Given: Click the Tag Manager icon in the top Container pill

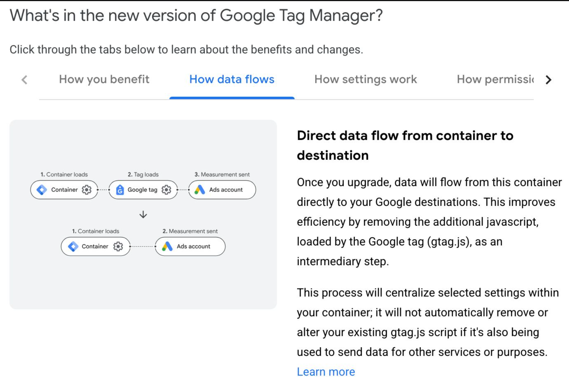Looking at the screenshot, I should 42,190.
